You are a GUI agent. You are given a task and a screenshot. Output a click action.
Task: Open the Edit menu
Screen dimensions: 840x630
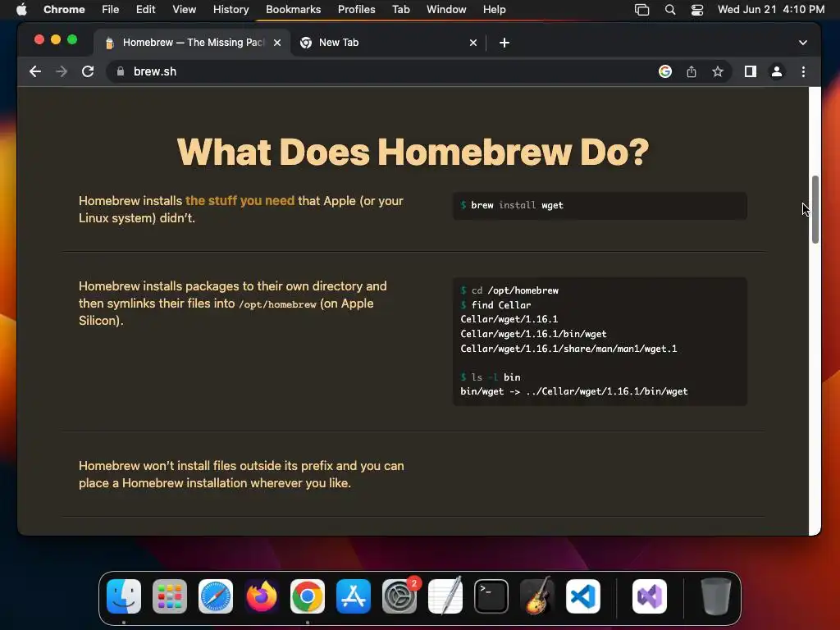[x=145, y=9]
